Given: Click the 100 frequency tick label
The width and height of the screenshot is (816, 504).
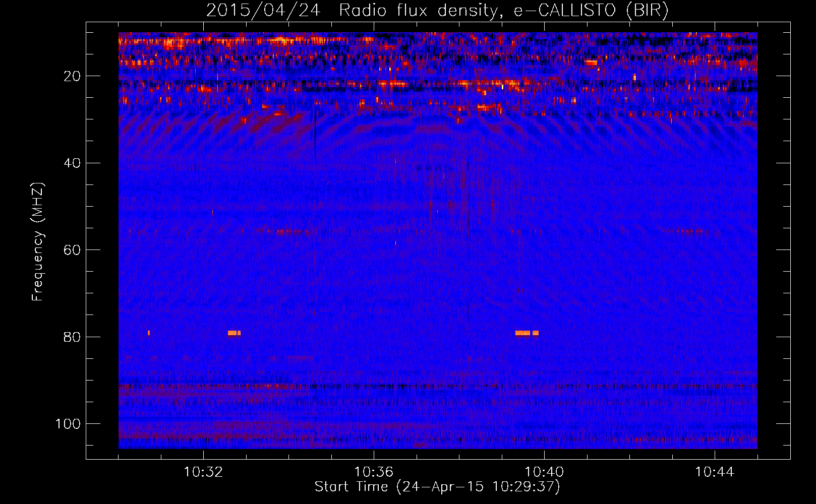Looking at the screenshot, I should [68, 424].
